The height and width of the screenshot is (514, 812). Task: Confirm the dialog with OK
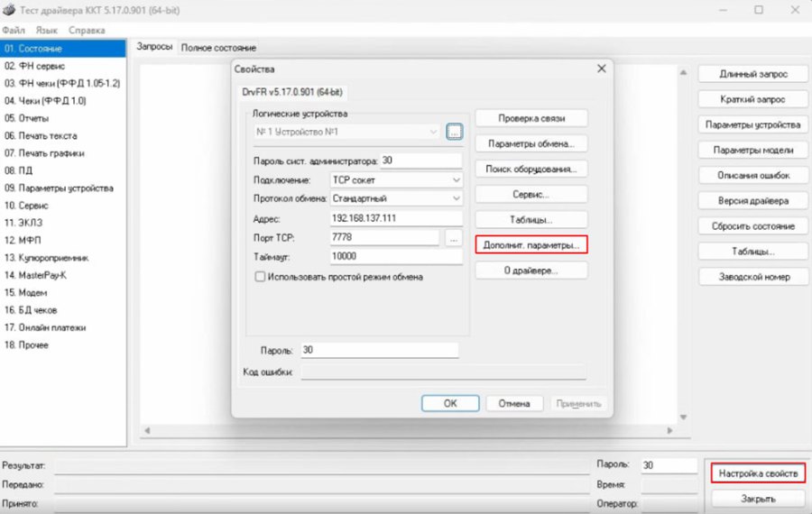(x=450, y=403)
